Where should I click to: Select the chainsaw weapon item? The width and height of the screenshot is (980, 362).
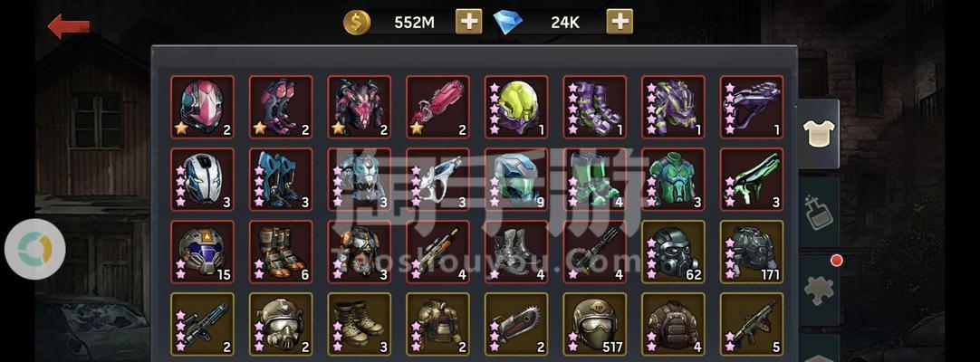[516, 324]
